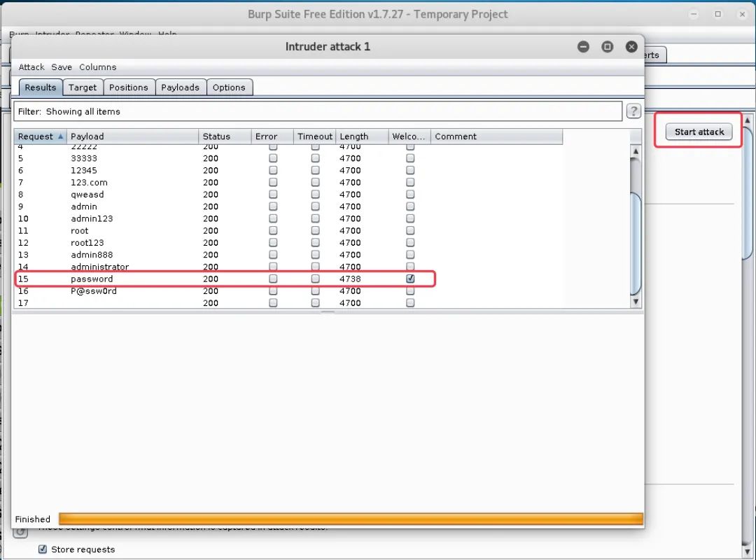
Task: Close the Burp Suite main window
Action: [x=743, y=14]
